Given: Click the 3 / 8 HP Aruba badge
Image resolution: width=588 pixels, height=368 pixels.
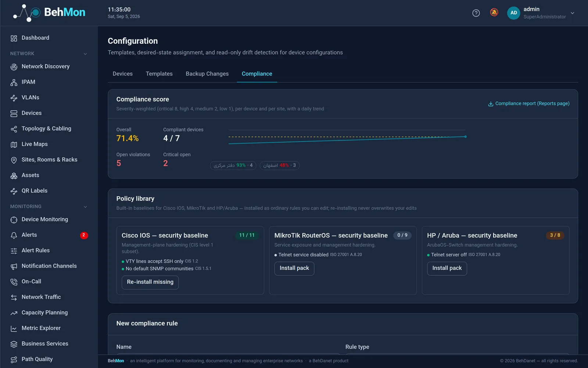Looking at the screenshot, I should click(555, 235).
